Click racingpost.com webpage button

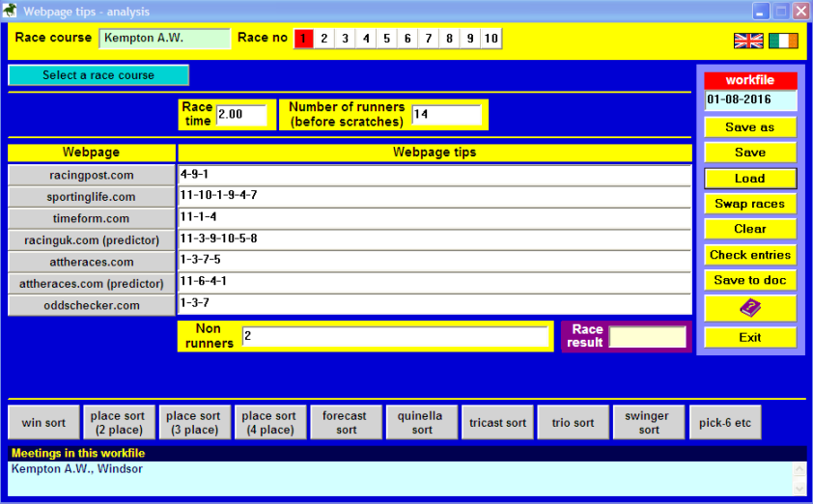92,176
